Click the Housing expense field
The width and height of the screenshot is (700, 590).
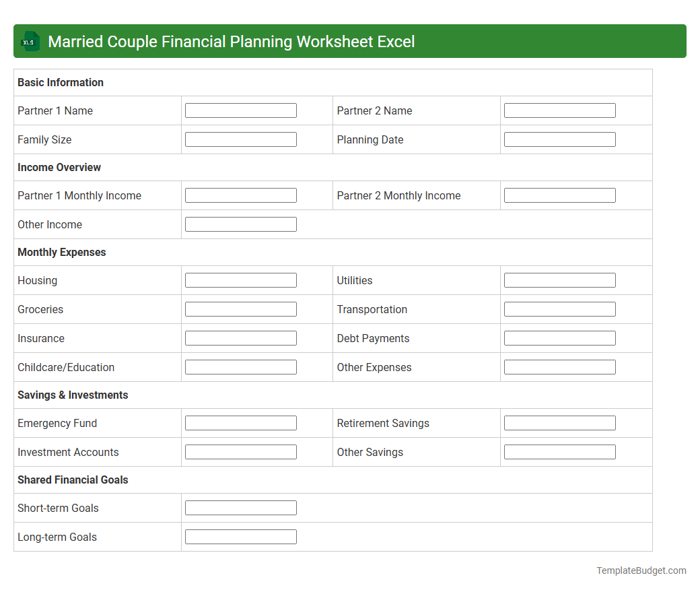click(x=240, y=280)
